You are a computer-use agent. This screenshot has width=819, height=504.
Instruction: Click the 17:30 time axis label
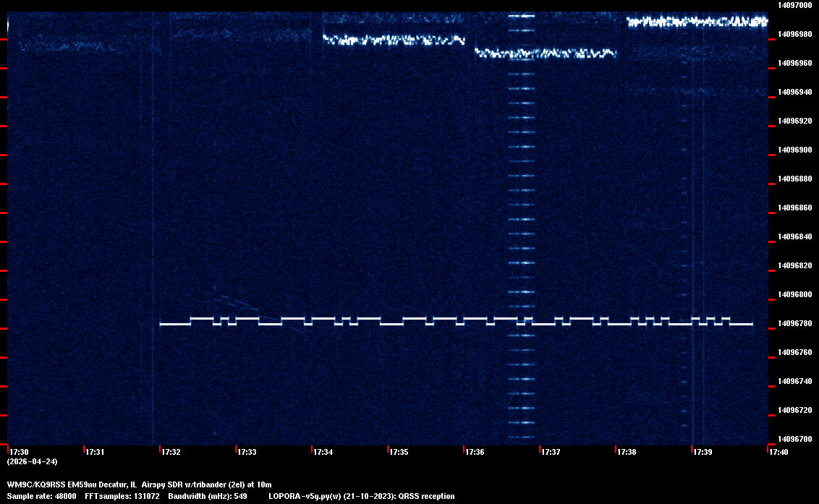tap(20, 452)
